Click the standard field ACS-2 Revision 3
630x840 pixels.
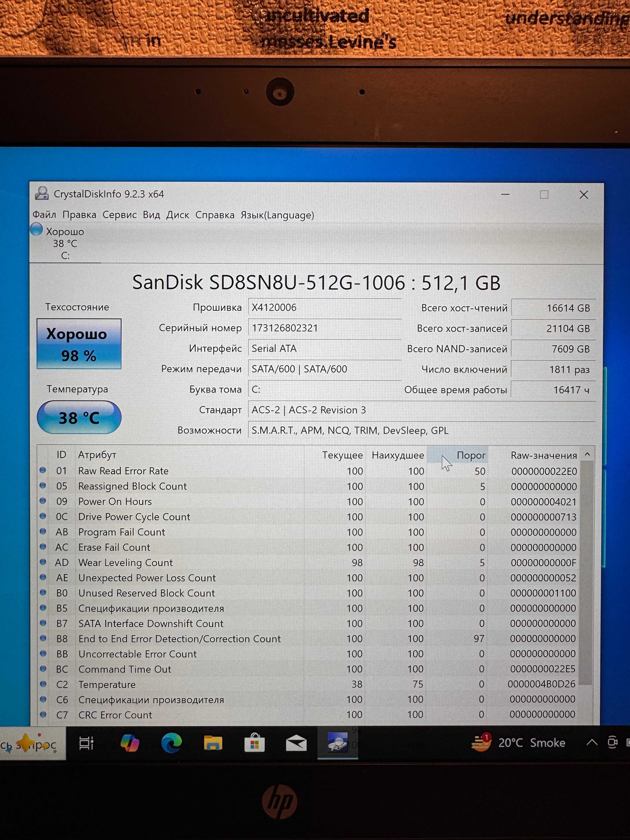[x=421, y=410]
